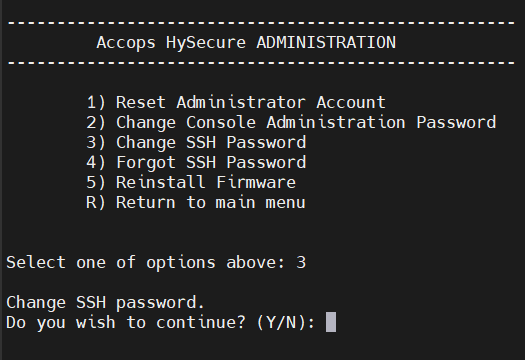
Task: Choose Return to main menu entry
Action: coord(196,203)
